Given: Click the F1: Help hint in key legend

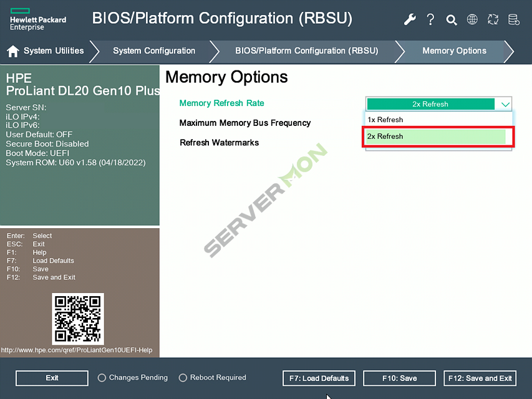Looking at the screenshot, I should [x=26, y=252].
